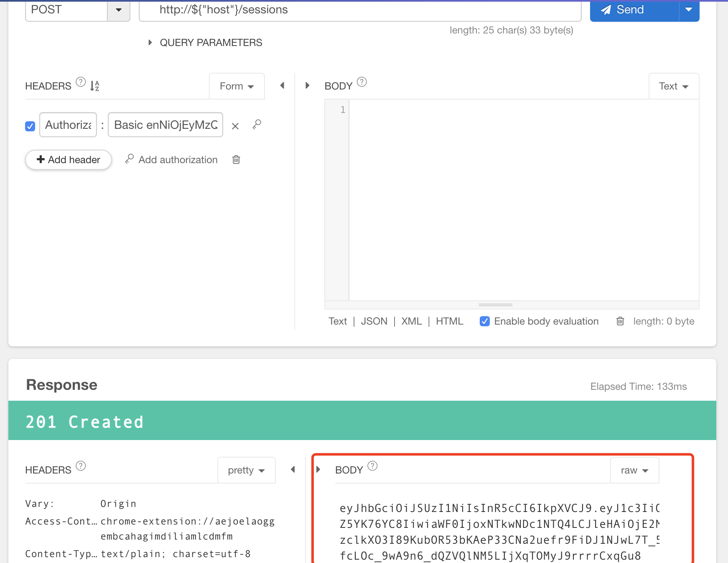Expand QUERY PARAMETERS section
The image size is (728, 563).
pyautogui.click(x=206, y=43)
